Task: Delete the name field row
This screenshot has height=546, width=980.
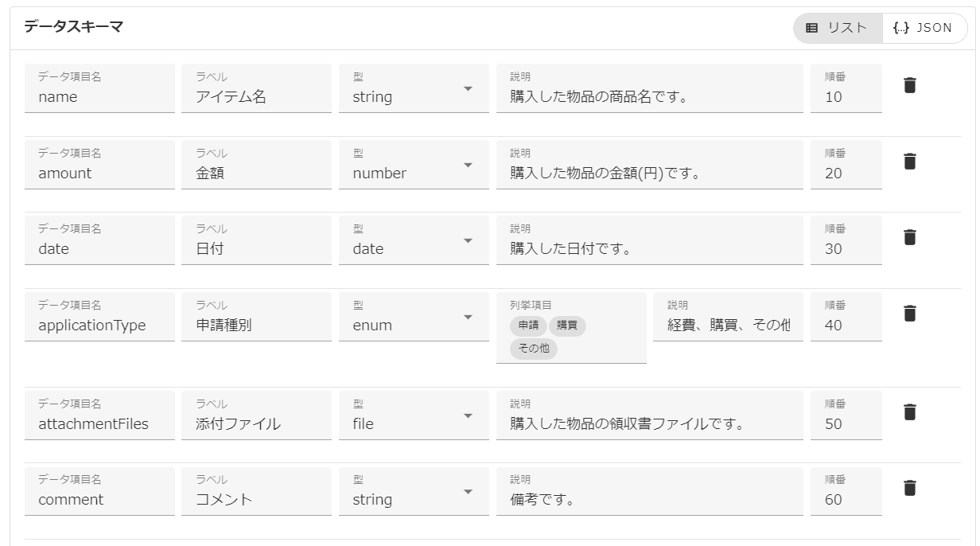Action: 910,85
